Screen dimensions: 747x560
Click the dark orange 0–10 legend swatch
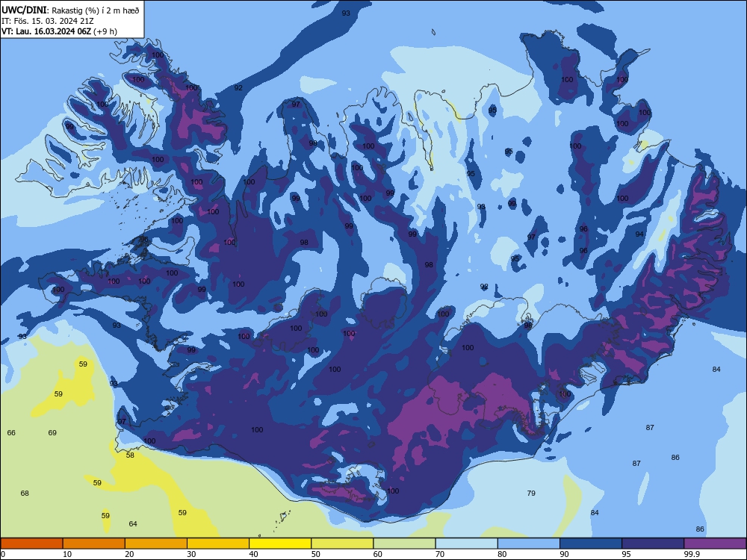click(x=31, y=544)
